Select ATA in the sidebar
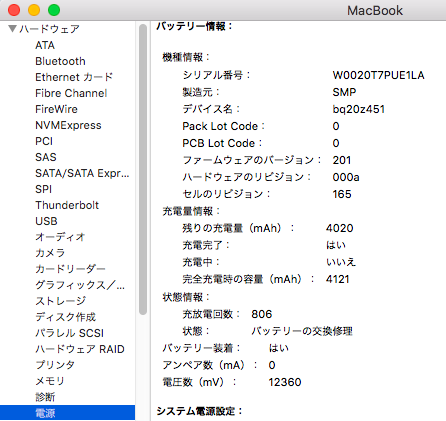The height and width of the screenshot is (421, 446). coord(45,45)
